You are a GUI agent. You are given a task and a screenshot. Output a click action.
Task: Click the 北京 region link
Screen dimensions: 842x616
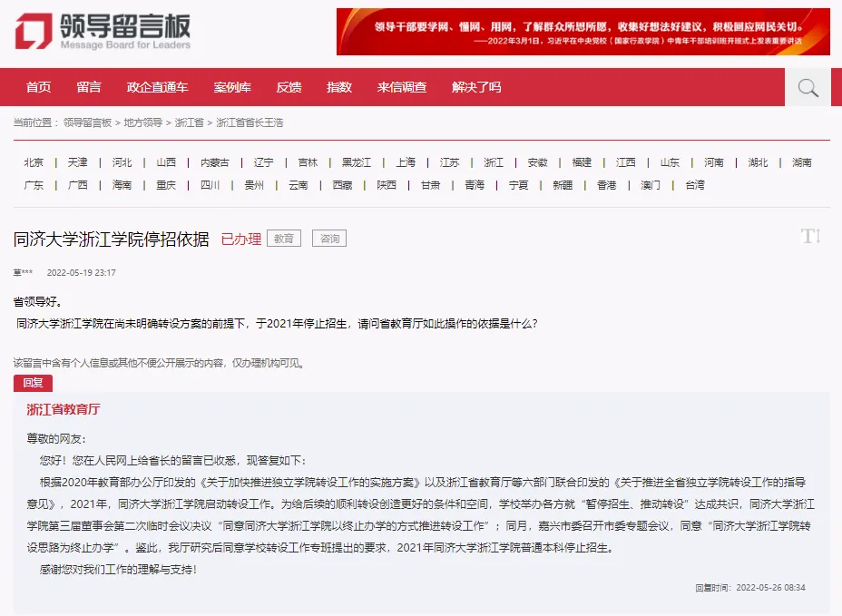tap(34, 161)
